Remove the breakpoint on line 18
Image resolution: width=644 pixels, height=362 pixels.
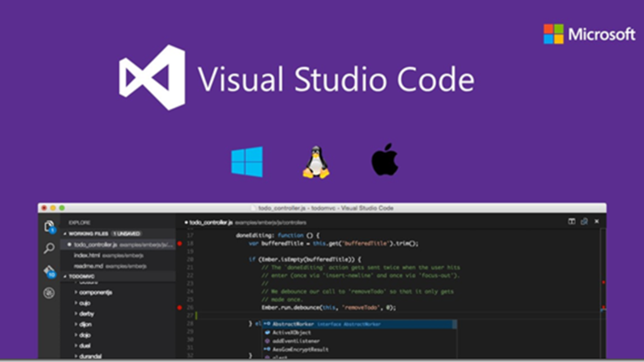180,243
